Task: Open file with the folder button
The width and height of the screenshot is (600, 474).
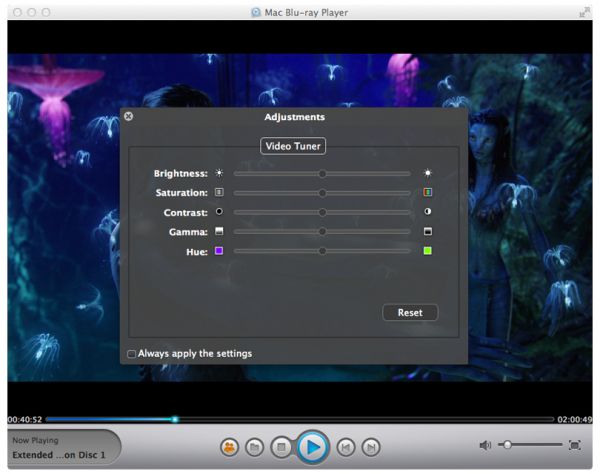Action: pos(254,447)
